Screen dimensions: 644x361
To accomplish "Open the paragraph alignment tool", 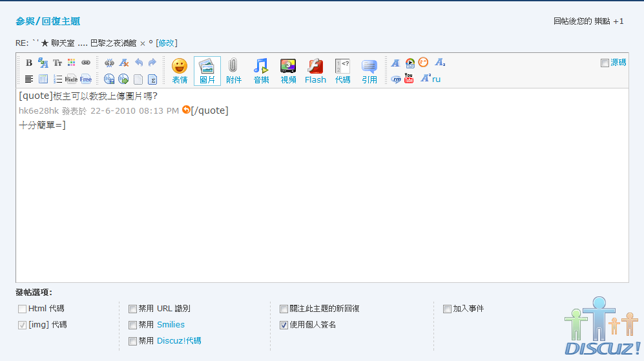I will [x=29, y=79].
